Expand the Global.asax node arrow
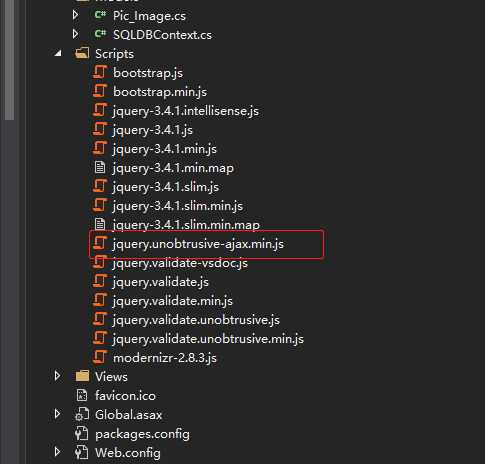This screenshot has width=485, height=464. 57,414
